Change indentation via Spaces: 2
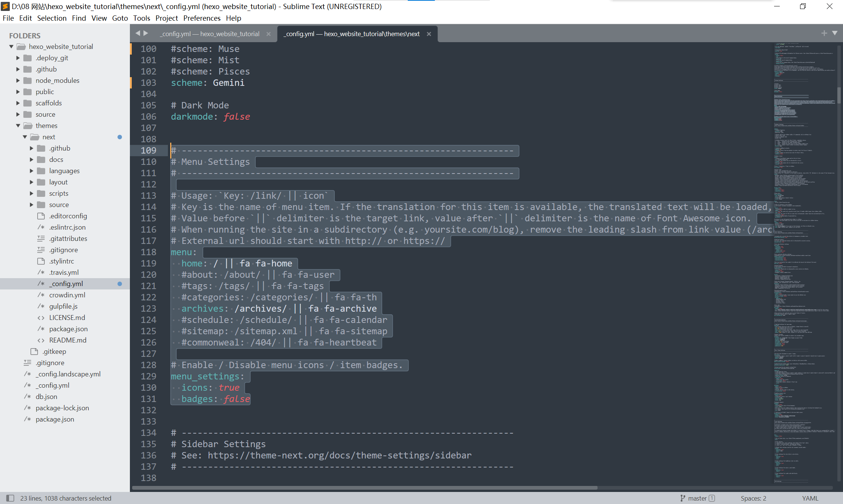The width and height of the screenshot is (843, 504). pos(753,498)
